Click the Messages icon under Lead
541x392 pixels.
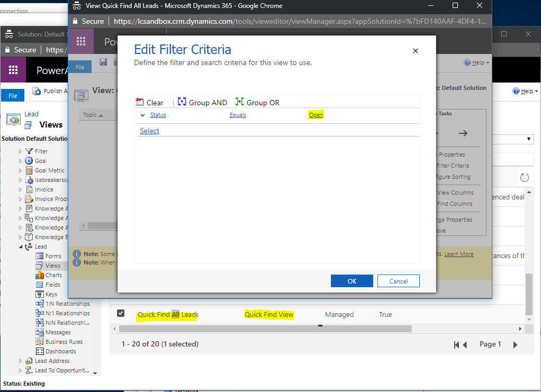click(x=40, y=332)
